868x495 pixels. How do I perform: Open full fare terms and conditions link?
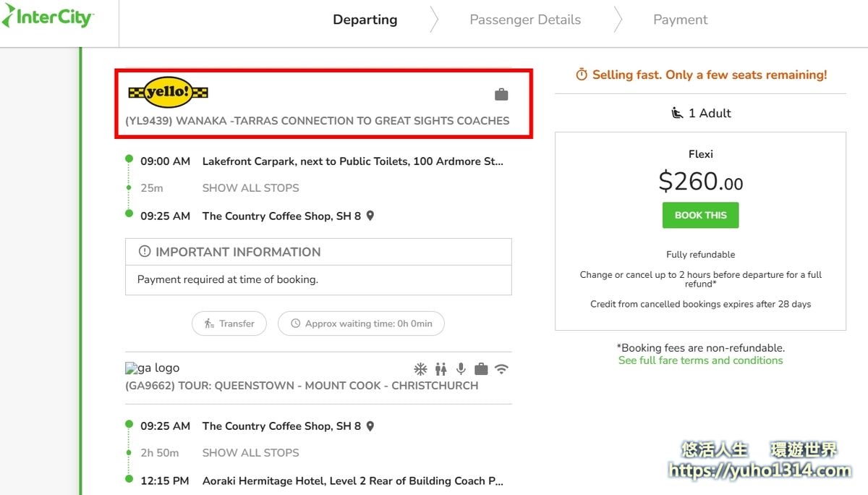[x=700, y=360]
